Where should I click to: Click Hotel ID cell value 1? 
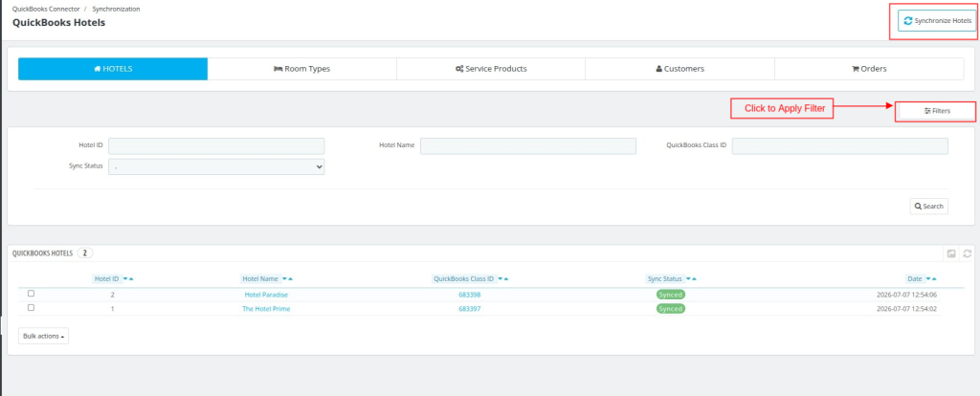click(x=113, y=309)
